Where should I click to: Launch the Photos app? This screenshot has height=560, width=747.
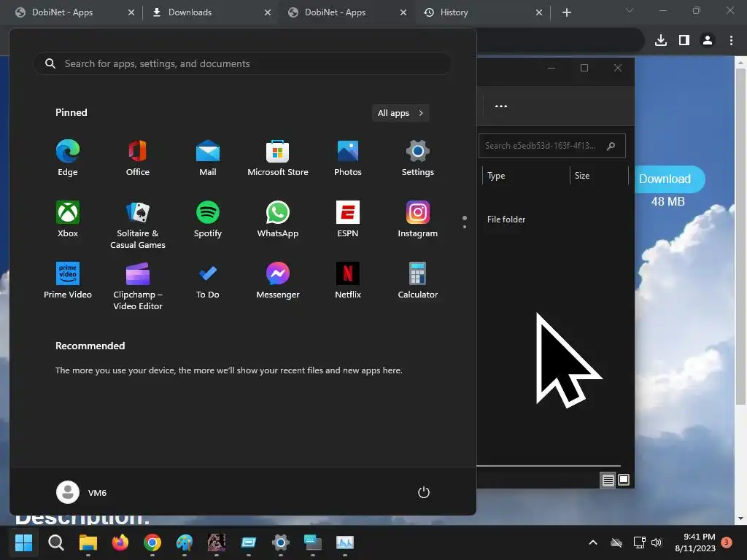coord(348,158)
